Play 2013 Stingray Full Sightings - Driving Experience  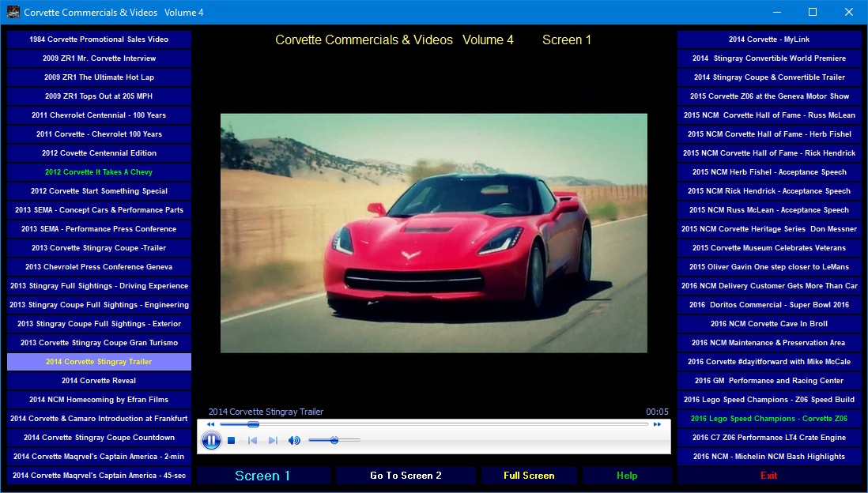coord(99,286)
